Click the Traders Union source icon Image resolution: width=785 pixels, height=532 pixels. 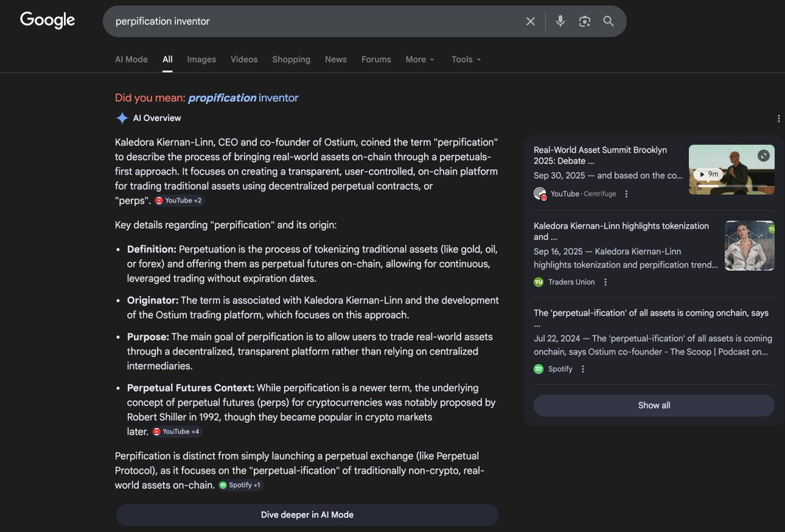click(x=539, y=282)
